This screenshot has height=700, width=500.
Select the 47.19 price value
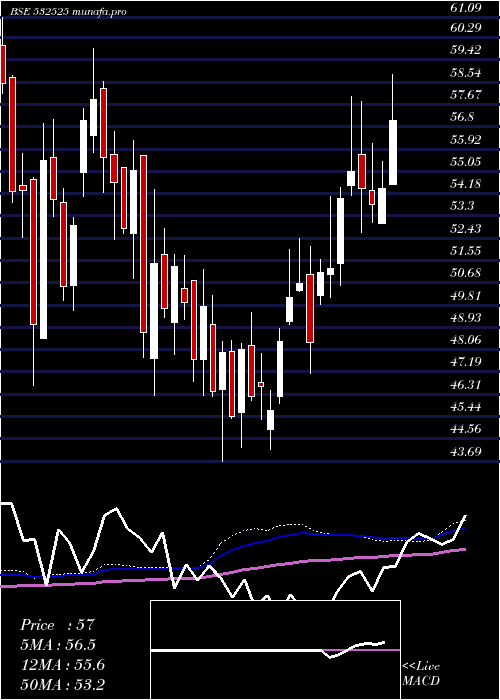(466, 362)
